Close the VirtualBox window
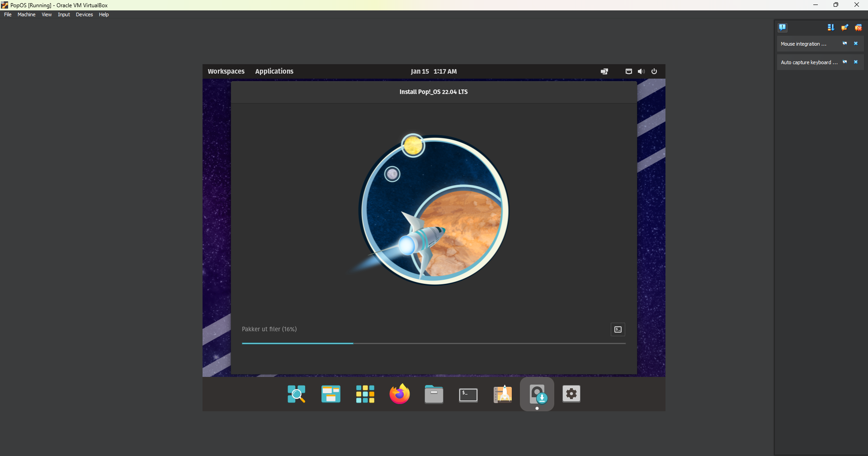This screenshot has height=456, width=868. click(x=856, y=5)
